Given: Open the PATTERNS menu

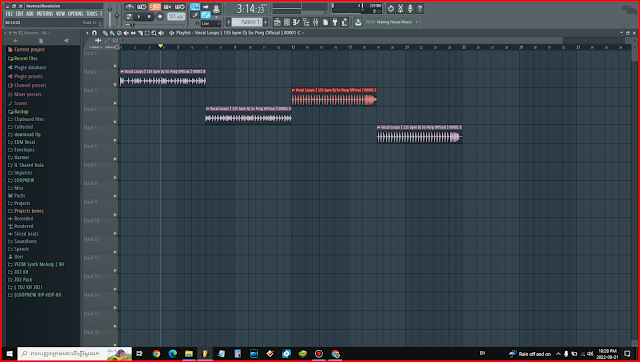Looking at the screenshot, I should pos(45,13).
